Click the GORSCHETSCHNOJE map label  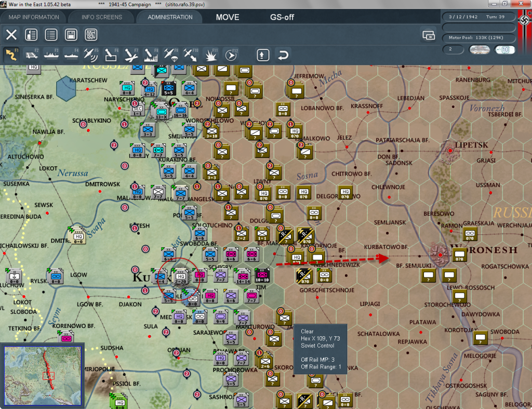coord(327,290)
